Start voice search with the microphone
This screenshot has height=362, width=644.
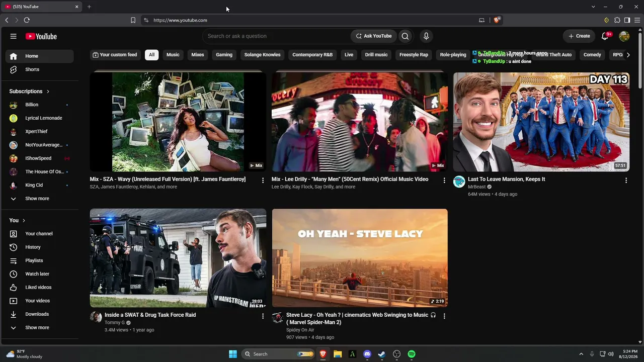[426, 36]
